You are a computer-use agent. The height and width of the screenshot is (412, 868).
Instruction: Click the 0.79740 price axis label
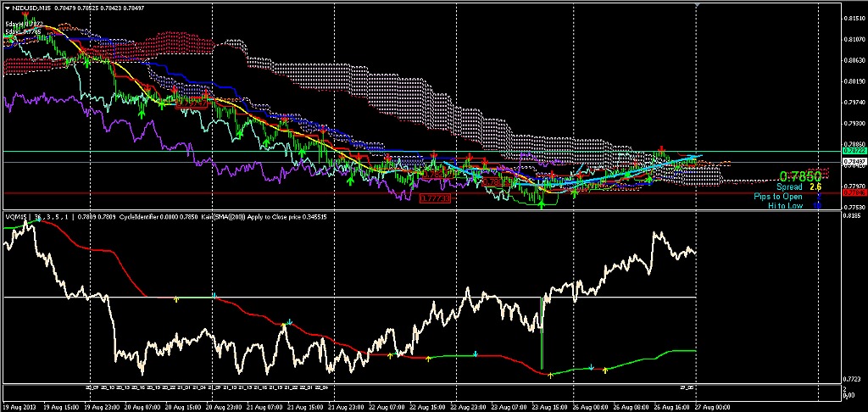pyautogui.click(x=853, y=103)
